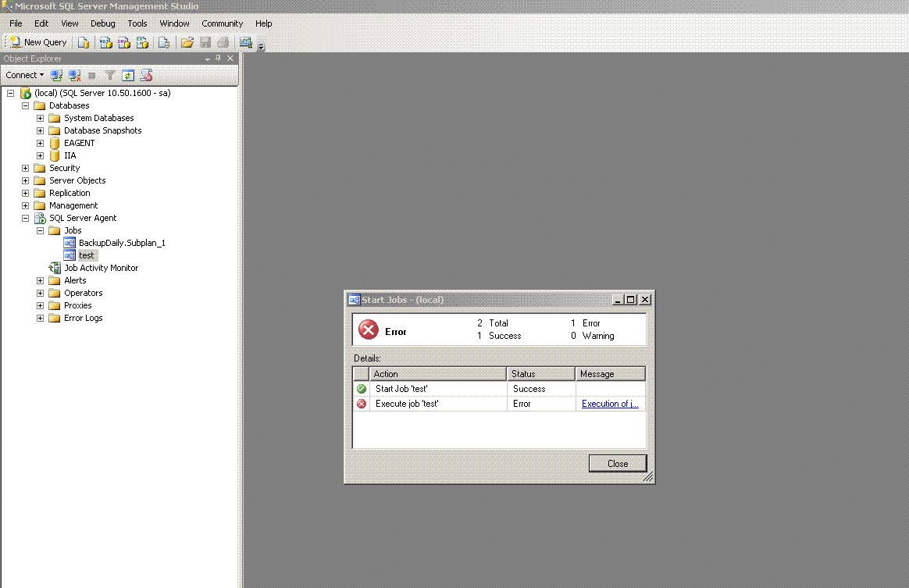This screenshot has height=588, width=909.
Task: Expand the System Databases folder
Action: [x=41, y=118]
